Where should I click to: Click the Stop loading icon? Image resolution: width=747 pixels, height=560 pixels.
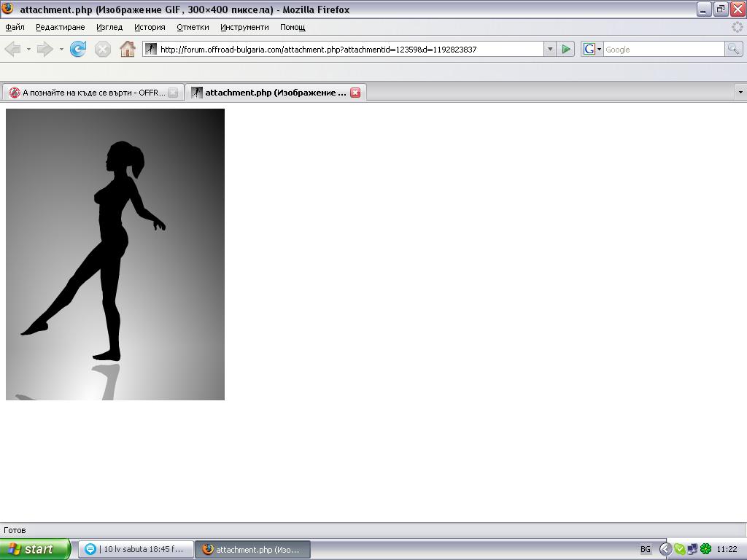click(x=103, y=49)
